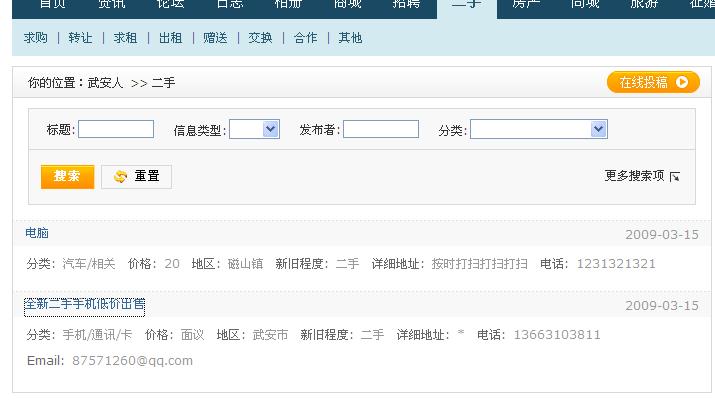Click the 按时打扫打扫打扫 address text
Image resolution: width=715 pixels, height=404 pixels.
click(x=480, y=264)
